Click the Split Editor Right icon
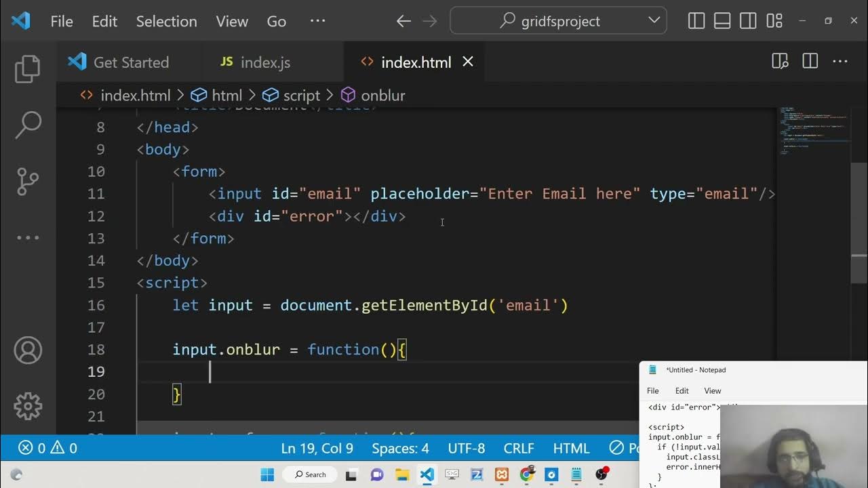Screen dimensions: 868x488 [x=810, y=62]
